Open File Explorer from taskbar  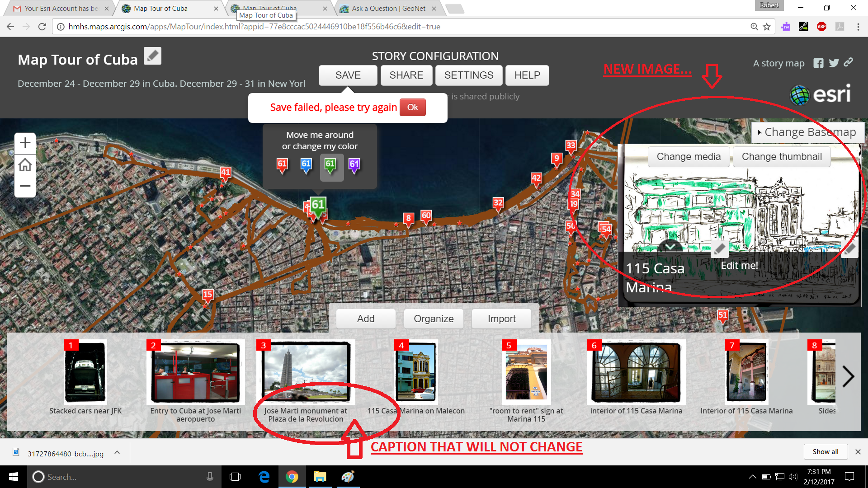(x=320, y=477)
